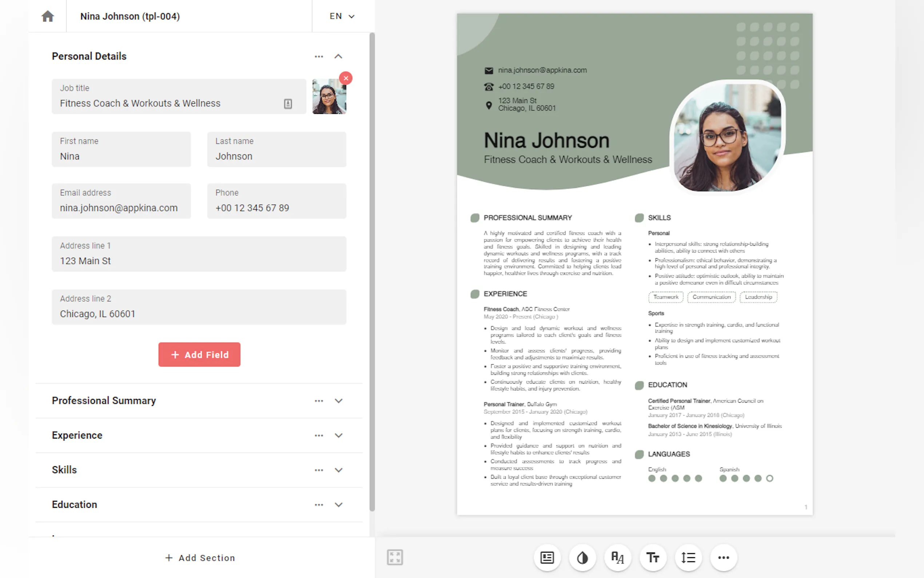Click the Teamwork skill tag
This screenshot has height=578, width=924.
click(x=666, y=297)
